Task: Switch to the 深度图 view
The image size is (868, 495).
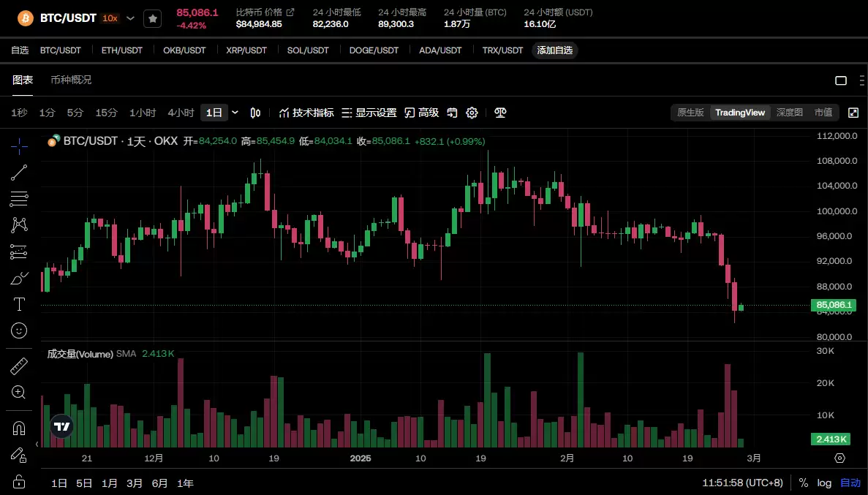Action: 789,113
